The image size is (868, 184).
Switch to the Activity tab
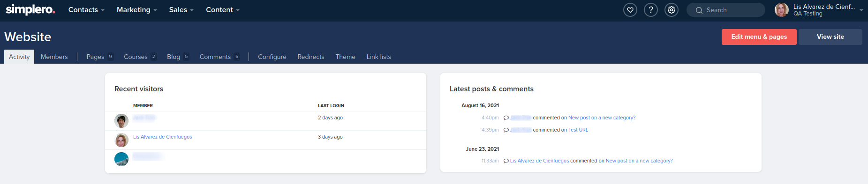click(x=19, y=57)
